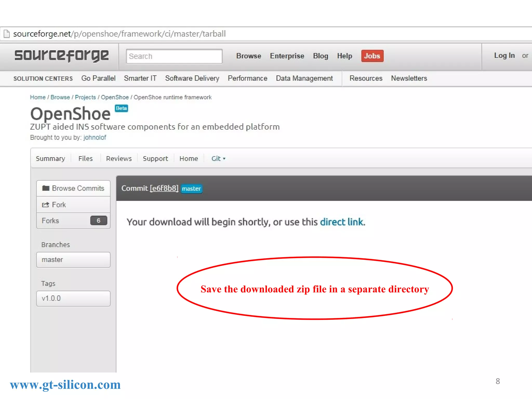Open the Performance solution center
Viewport: 532px width, 399px height.
(248, 78)
